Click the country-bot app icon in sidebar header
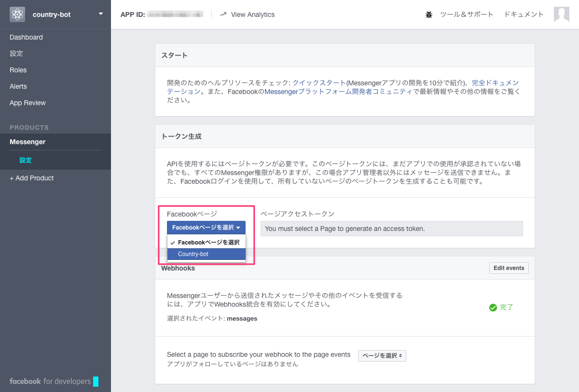 click(x=17, y=14)
